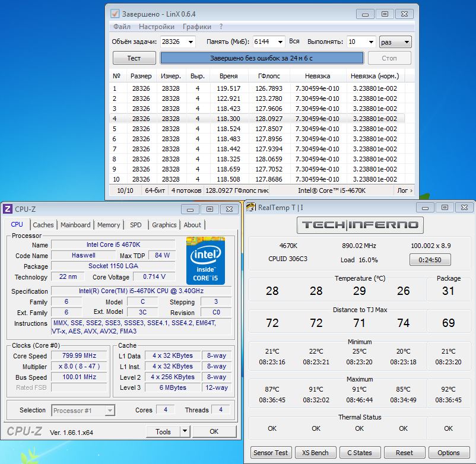Maximize the CPU-Z window
The image size is (476, 464).
pyautogui.click(x=210, y=209)
